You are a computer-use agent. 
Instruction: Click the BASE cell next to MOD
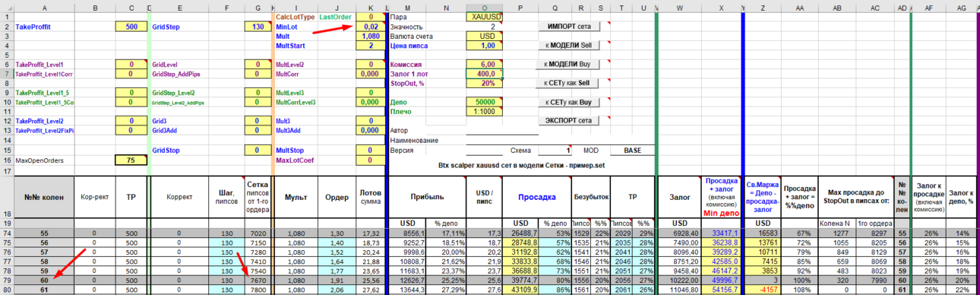[632, 151]
